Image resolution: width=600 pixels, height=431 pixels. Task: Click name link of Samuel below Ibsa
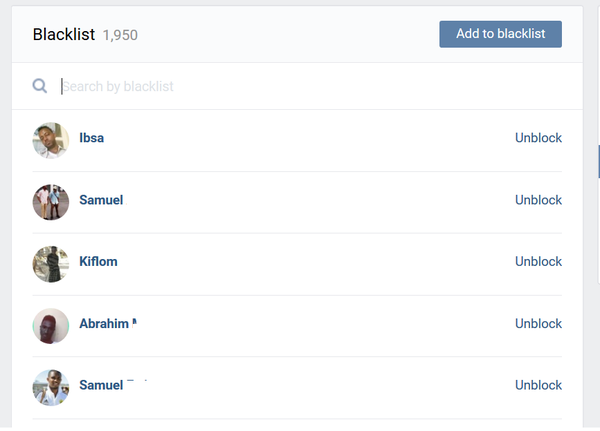tap(101, 200)
